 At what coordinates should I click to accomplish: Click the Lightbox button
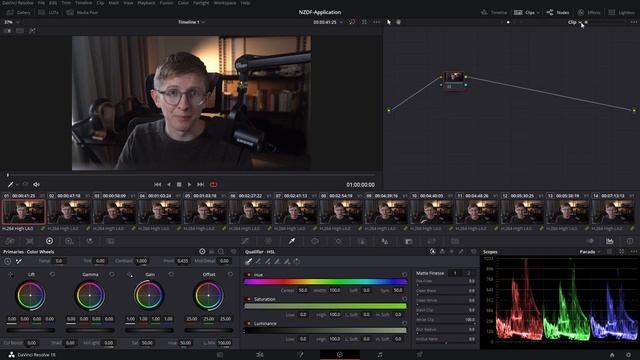pos(622,13)
